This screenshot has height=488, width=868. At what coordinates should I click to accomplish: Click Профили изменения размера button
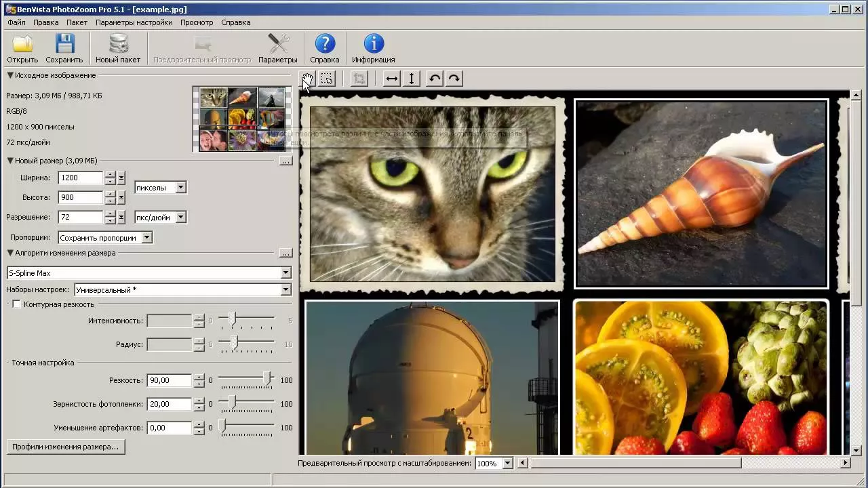click(65, 447)
